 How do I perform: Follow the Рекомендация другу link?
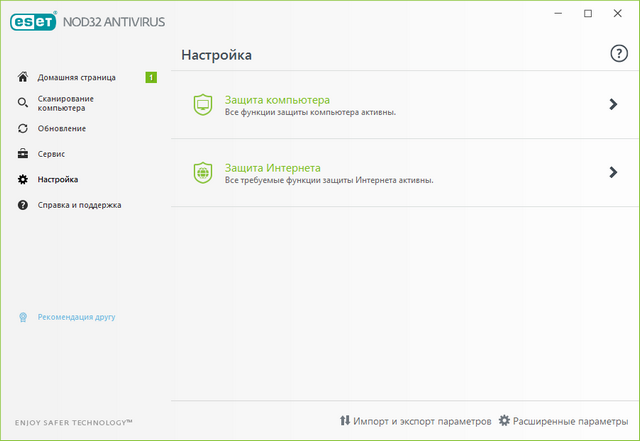[76, 317]
